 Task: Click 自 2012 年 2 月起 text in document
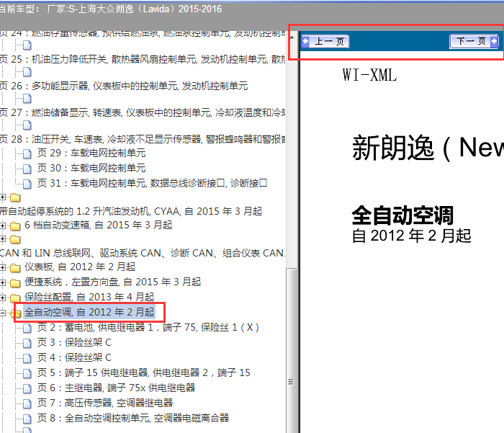coord(412,236)
